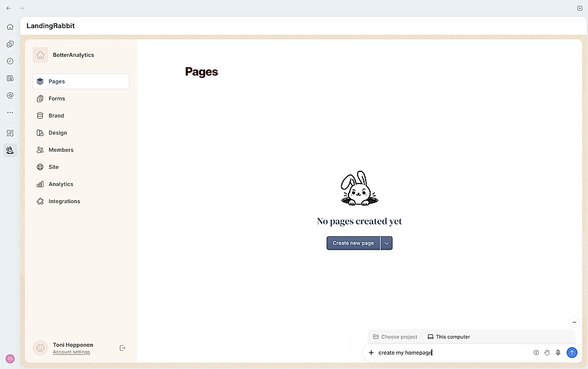Click the No pages created yet text
Screen dimensions: 588x369
pos(360,222)
